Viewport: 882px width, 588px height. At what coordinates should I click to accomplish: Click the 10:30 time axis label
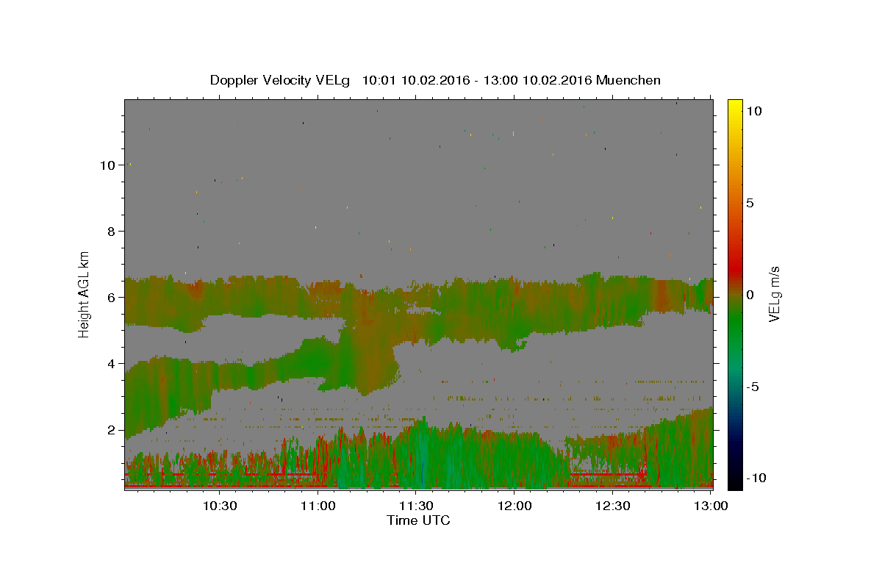[x=219, y=506]
